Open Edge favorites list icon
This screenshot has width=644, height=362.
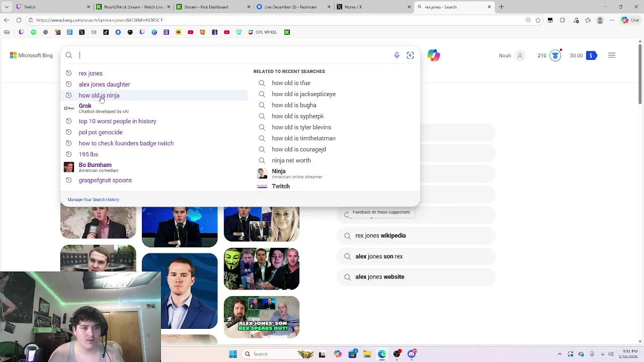pyautogui.click(x=588, y=20)
